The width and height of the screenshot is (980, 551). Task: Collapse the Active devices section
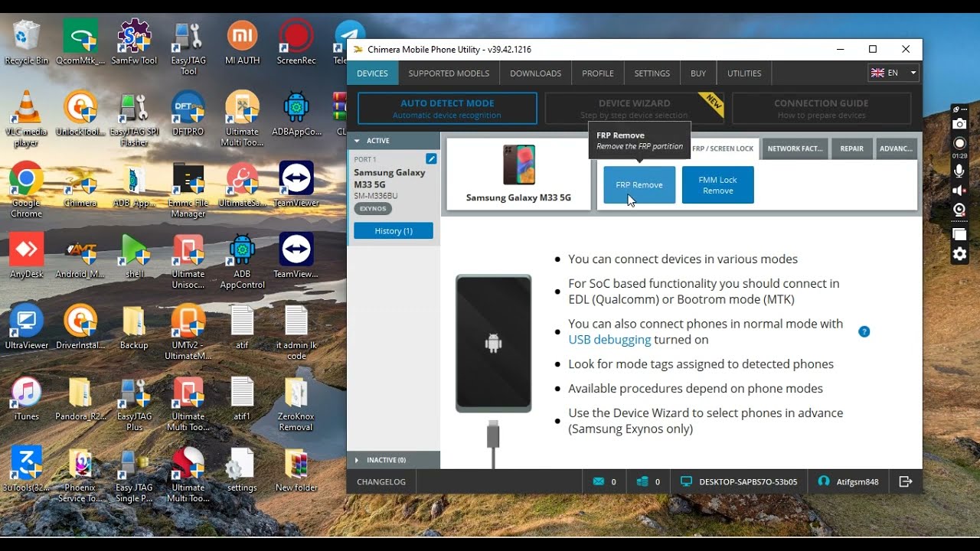(x=394, y=141)
